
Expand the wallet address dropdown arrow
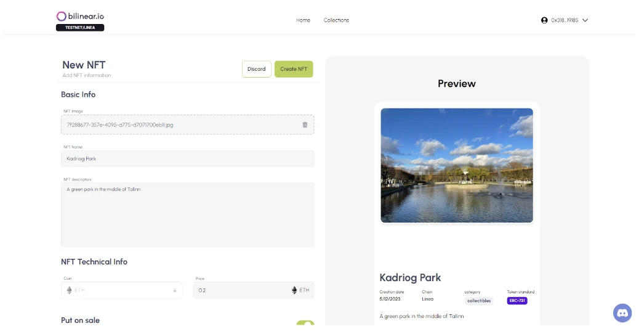coord(586,20)
